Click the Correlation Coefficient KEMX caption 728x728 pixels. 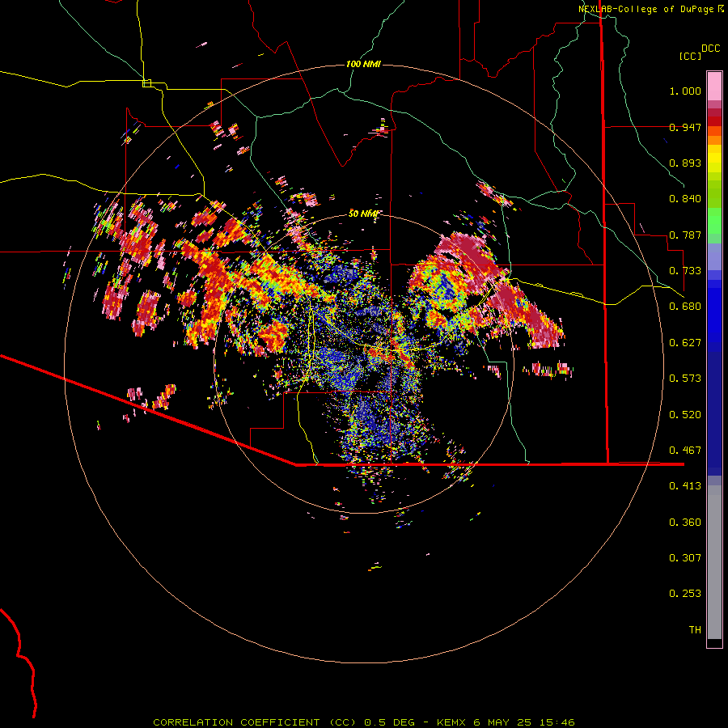364,722
